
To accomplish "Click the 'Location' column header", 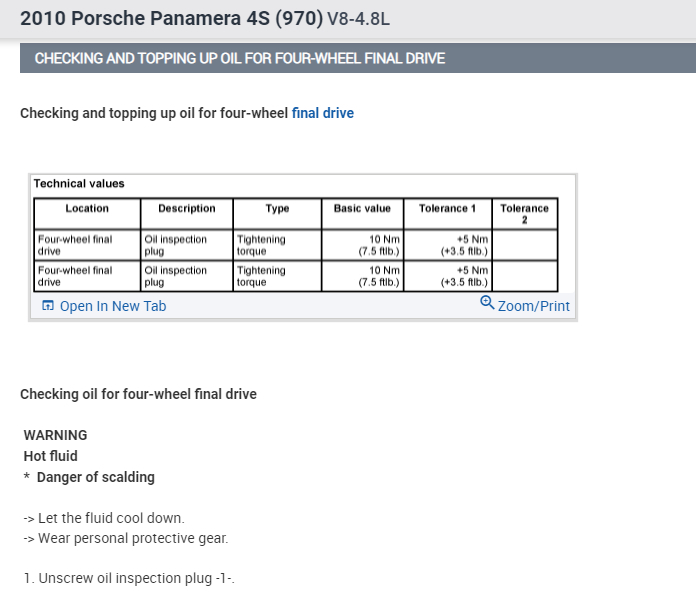I will pos(87,209).
